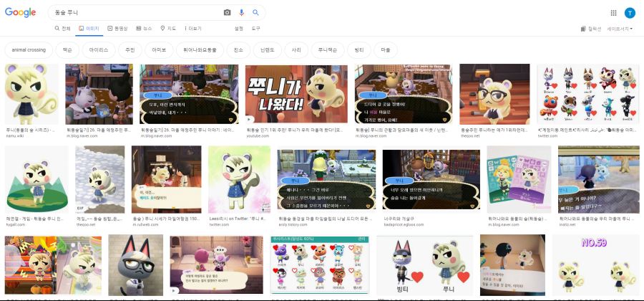Open the pastel watercolor squirrel thumbnail
Viewport: 644px width, 301px height.
pyautogui.click(x=239, y=179)
